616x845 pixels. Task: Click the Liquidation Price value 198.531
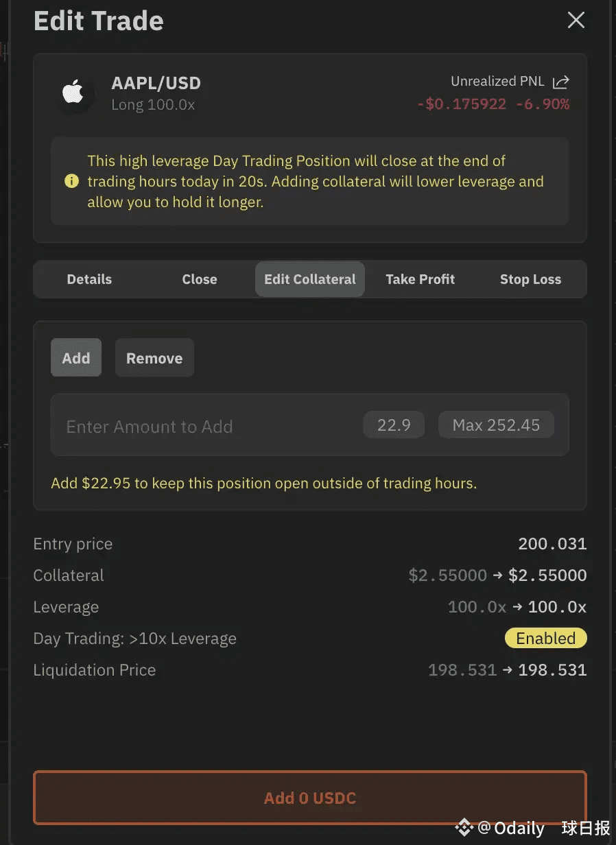point(552,670)
